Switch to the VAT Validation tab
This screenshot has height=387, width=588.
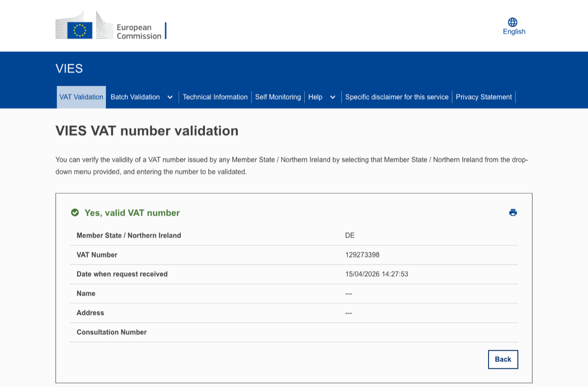pos(81,97)
